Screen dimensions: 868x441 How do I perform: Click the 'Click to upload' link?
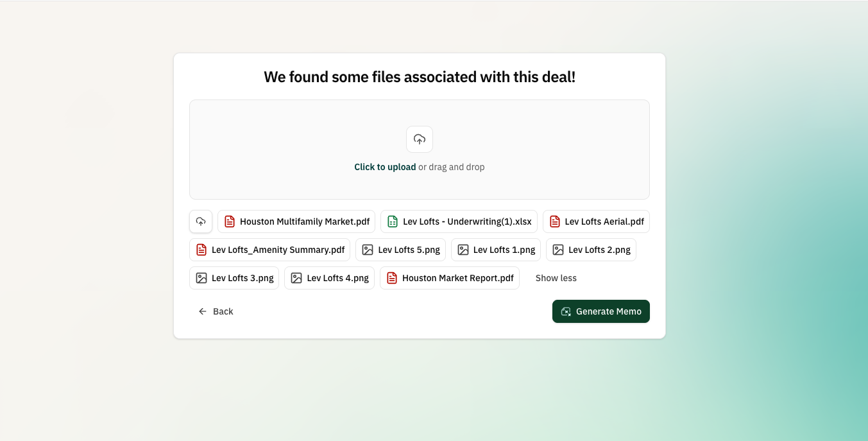coord(385,167)
